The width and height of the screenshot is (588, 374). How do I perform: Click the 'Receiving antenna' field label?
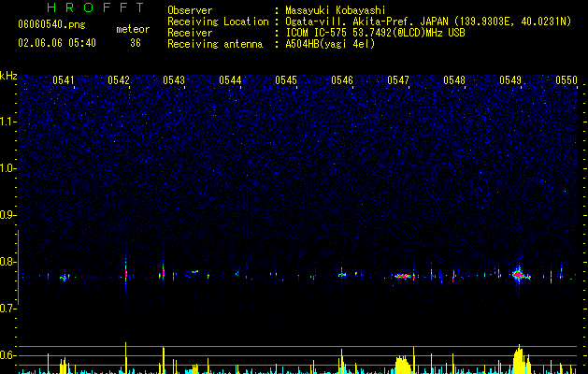(x=215, y=44)
